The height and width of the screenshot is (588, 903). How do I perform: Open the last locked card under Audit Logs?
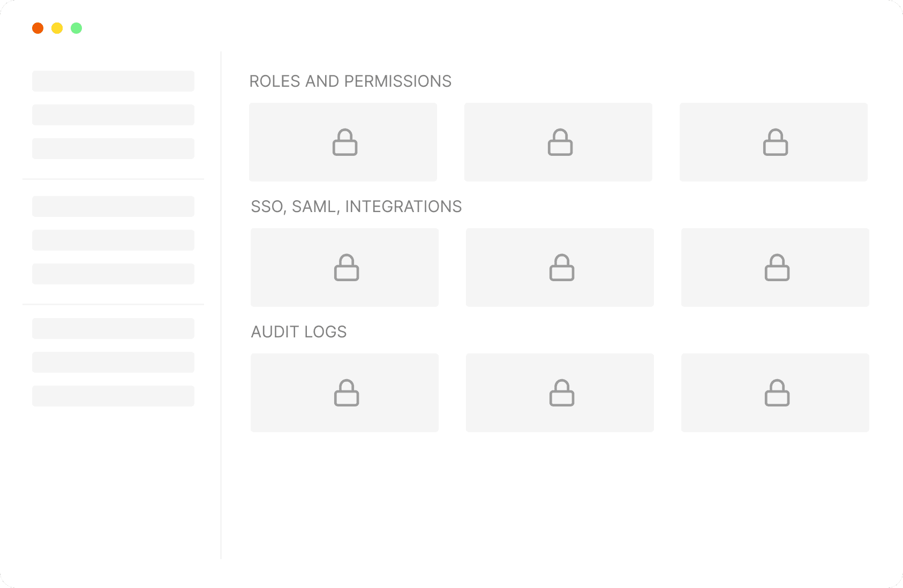coord(775,393)
